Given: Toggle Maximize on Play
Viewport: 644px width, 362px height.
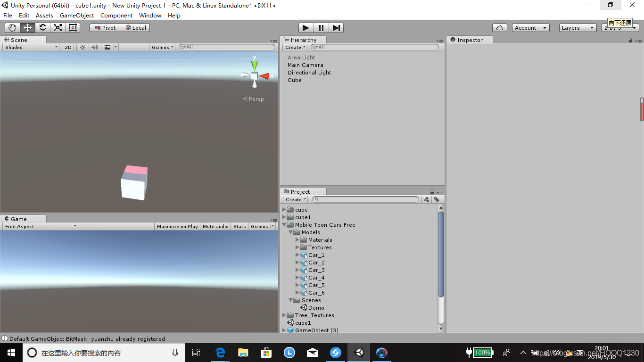Looking at the screenshot, I should coord(177,226).
